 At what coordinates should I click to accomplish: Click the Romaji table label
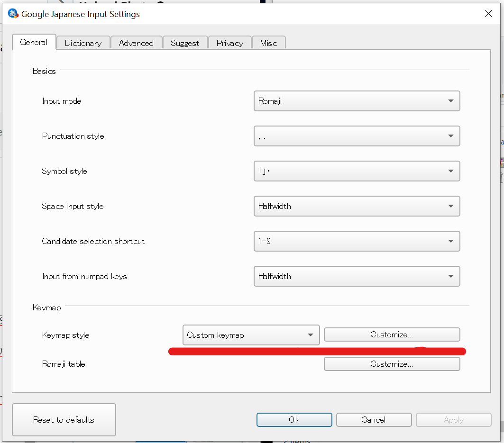click(64, 364)
